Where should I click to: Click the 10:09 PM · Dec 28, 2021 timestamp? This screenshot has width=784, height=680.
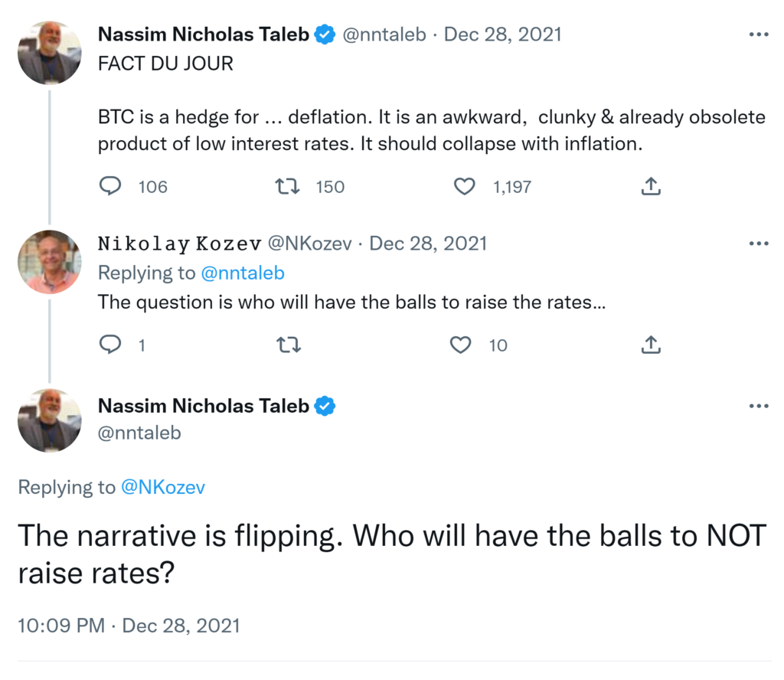click(129, 626)
